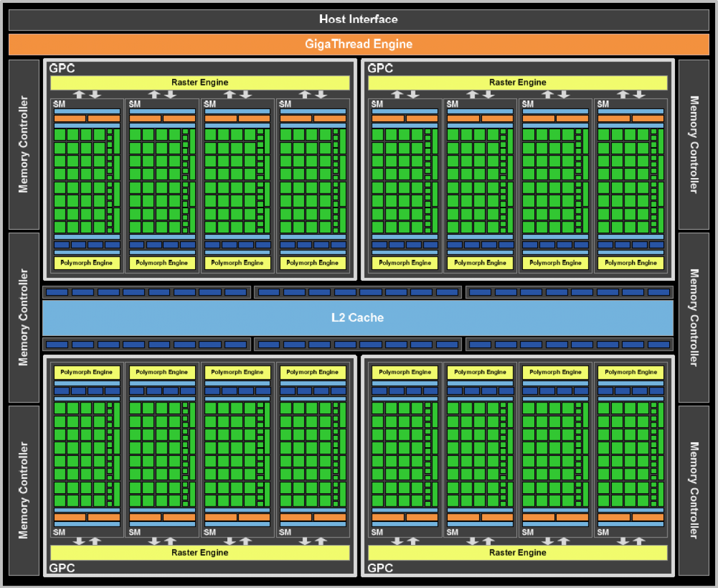Click the upper-left Memory Controller block

coord(24,145)
